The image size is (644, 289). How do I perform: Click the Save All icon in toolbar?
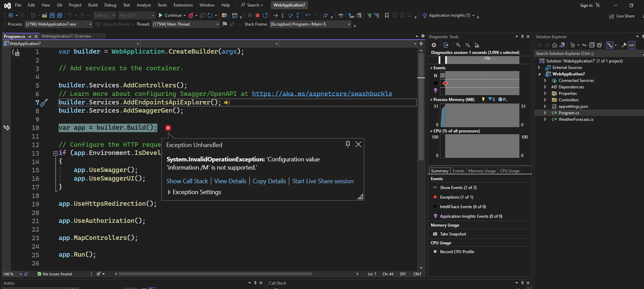tap(60, 15)
